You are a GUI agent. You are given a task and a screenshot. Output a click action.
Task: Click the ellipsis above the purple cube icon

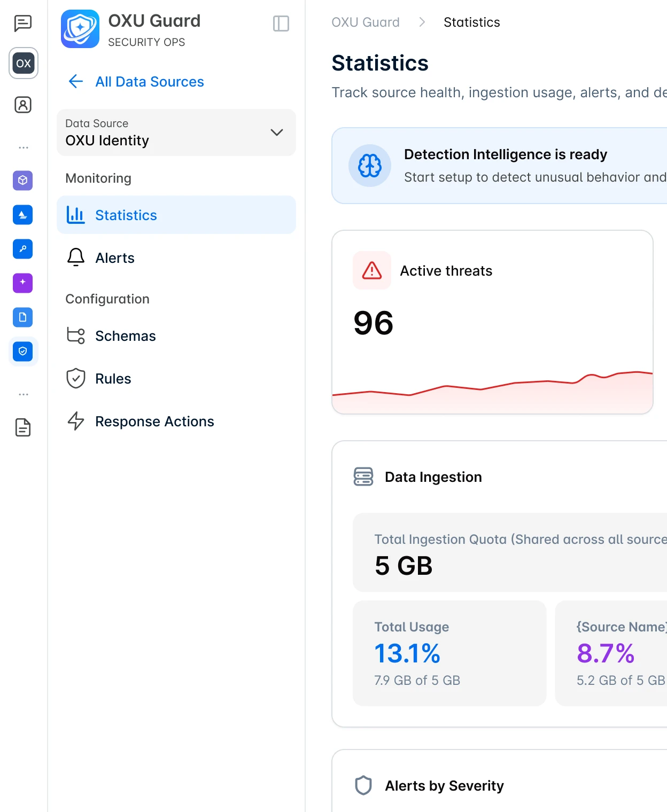point(23,147)
